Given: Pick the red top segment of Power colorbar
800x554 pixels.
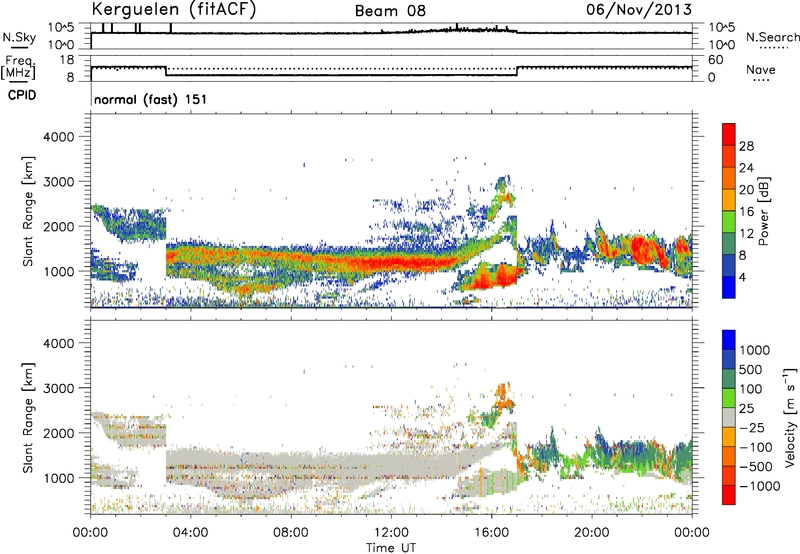Looking at the screenshot, I should [729, 135].
